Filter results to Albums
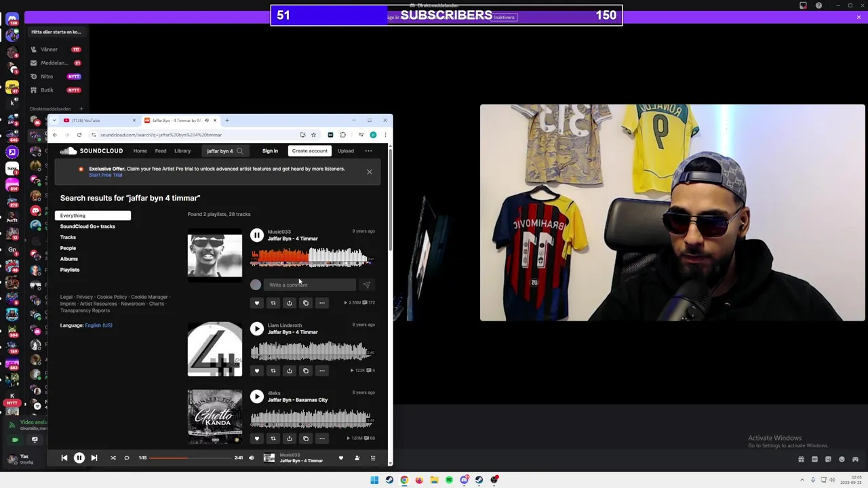 [69, 259]
